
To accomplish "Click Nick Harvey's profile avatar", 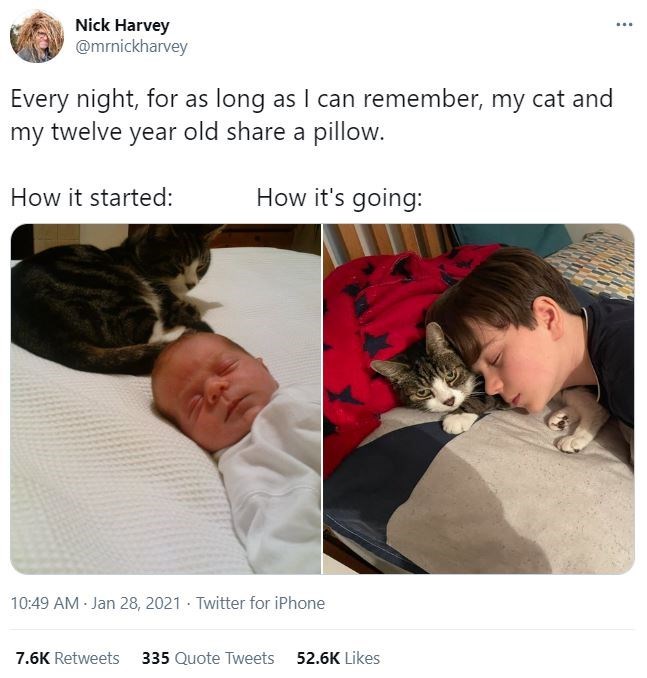I will (x=37, y=37).
